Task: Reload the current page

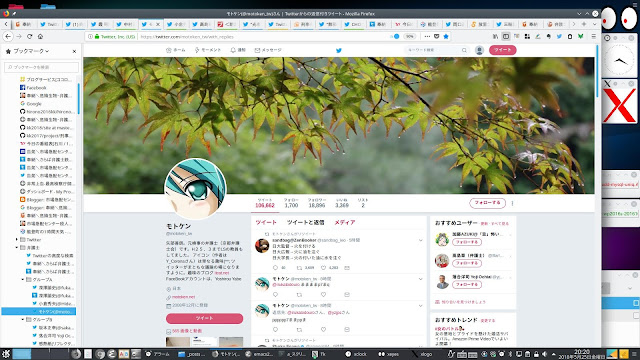Action: pos(29,36)
